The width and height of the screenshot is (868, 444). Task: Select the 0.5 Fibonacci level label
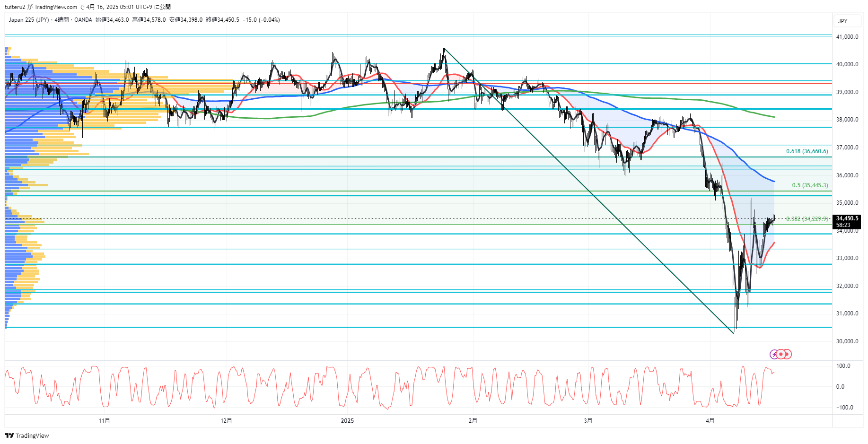810,185
